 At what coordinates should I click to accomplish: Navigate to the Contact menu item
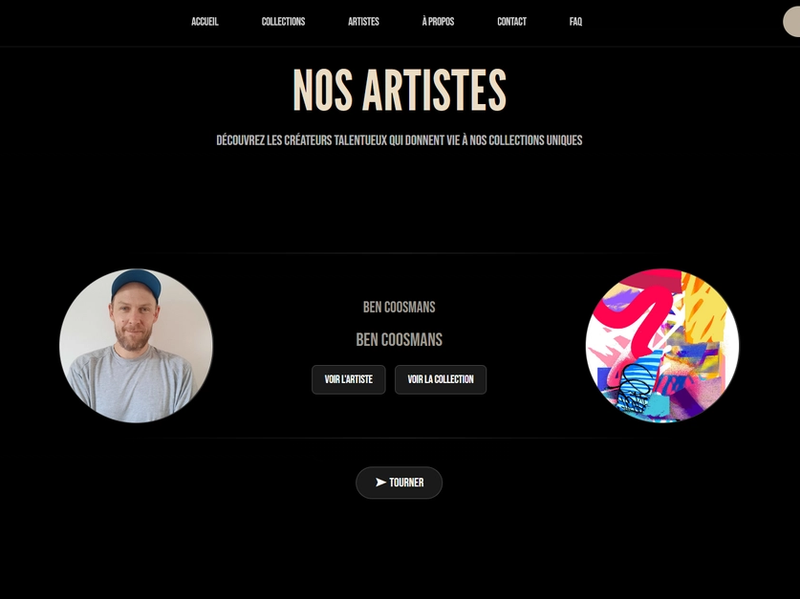(x=512, y=21)
